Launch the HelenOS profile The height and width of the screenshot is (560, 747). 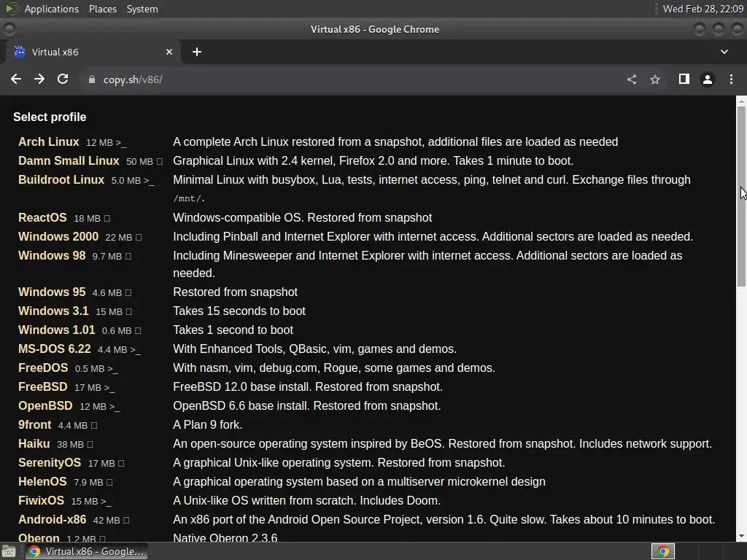[x=42, y=482]
